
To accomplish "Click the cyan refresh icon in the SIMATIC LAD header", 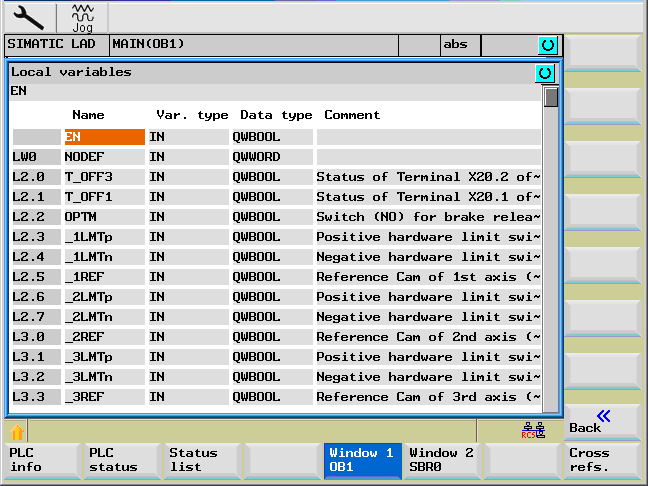I will 548,45.
